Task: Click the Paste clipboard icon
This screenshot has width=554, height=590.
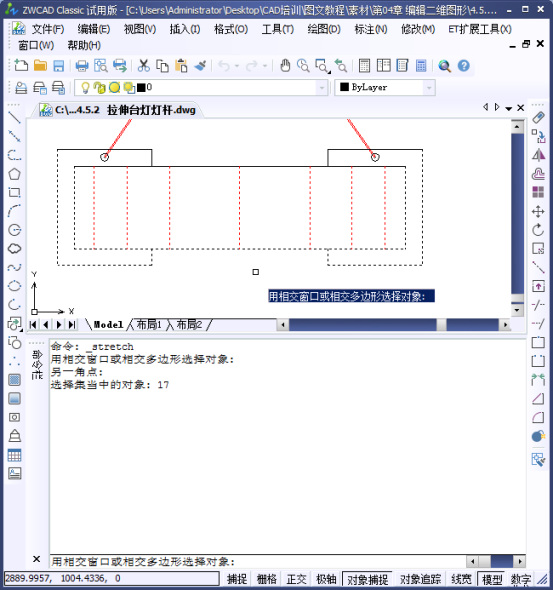Action: coord(181,65)
